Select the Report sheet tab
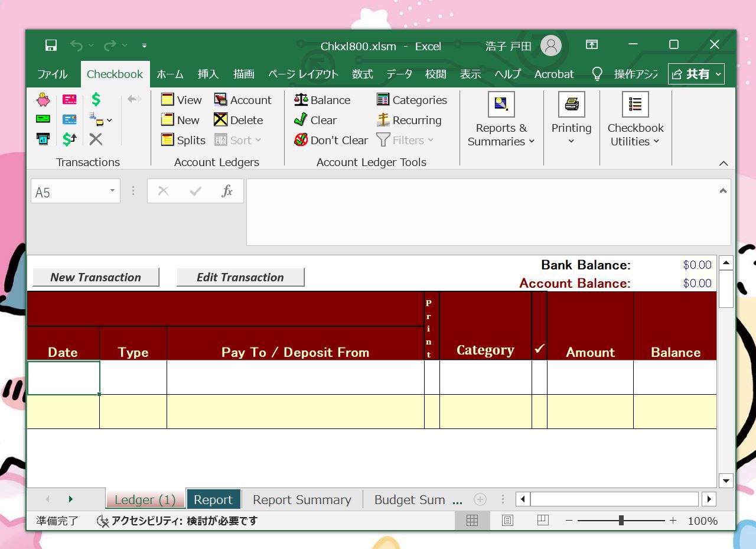This screenshot has width=756, height=549. [213, 499]
